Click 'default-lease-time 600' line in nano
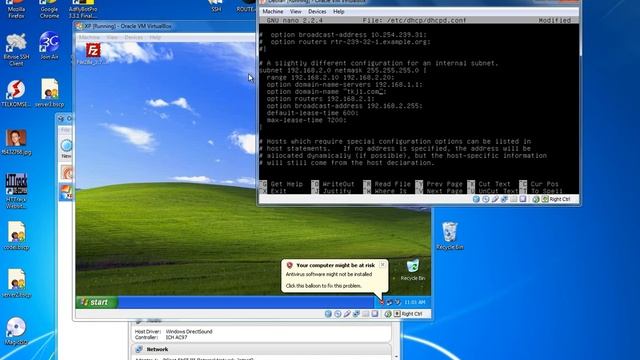Image resolution: width=640 pixels, height=360 pixels. pyautogui.click(x=313, y=113)
